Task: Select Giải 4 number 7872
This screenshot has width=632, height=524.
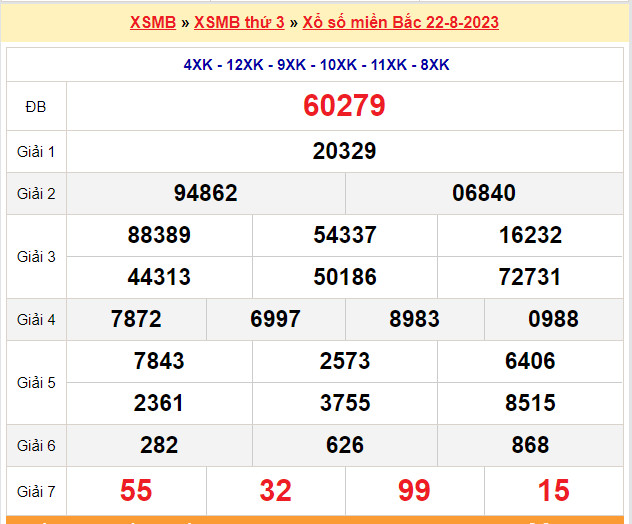Action: [x=136, y=319]
